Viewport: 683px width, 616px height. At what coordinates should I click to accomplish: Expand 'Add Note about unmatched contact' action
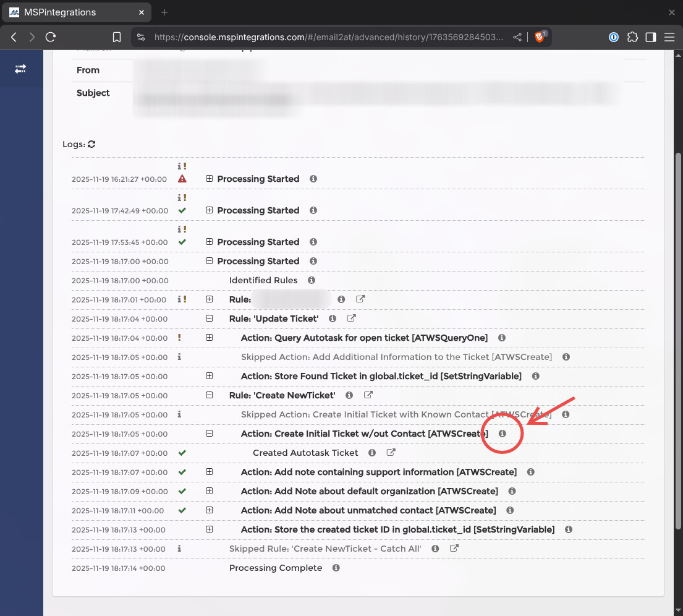[x=209, y=510]
